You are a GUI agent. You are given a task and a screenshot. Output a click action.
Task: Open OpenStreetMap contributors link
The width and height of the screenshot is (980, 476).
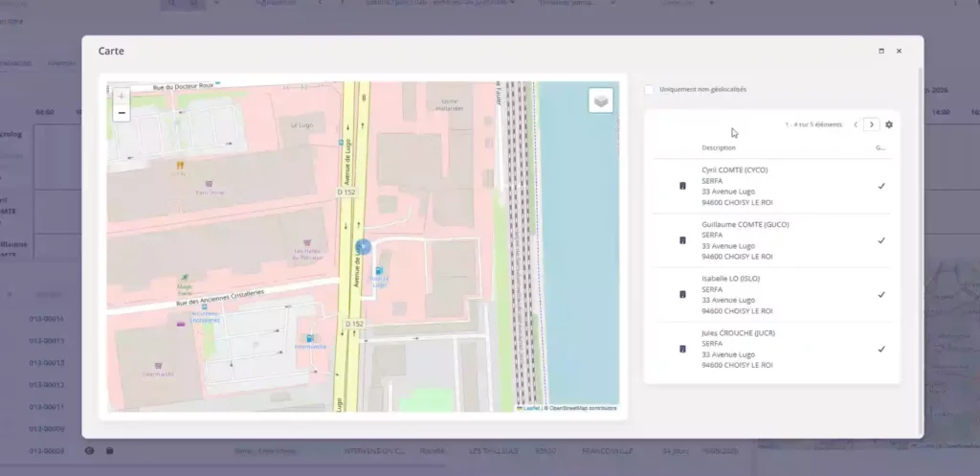point(583,408)
